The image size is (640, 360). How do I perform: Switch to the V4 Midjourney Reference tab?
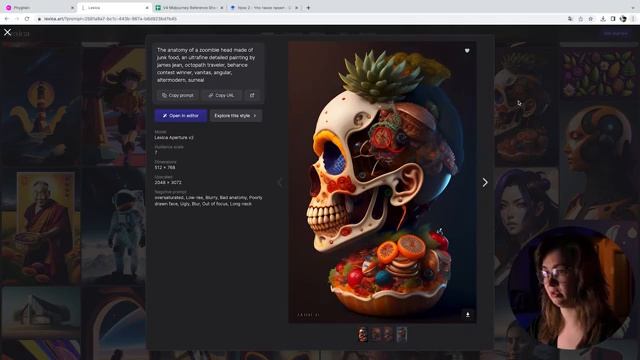(189, 8)
